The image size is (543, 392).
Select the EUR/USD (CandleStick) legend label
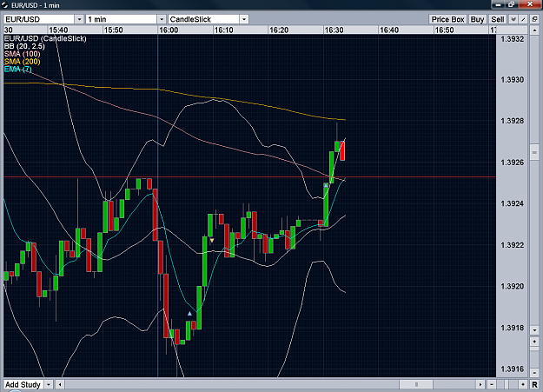[45, 39]
